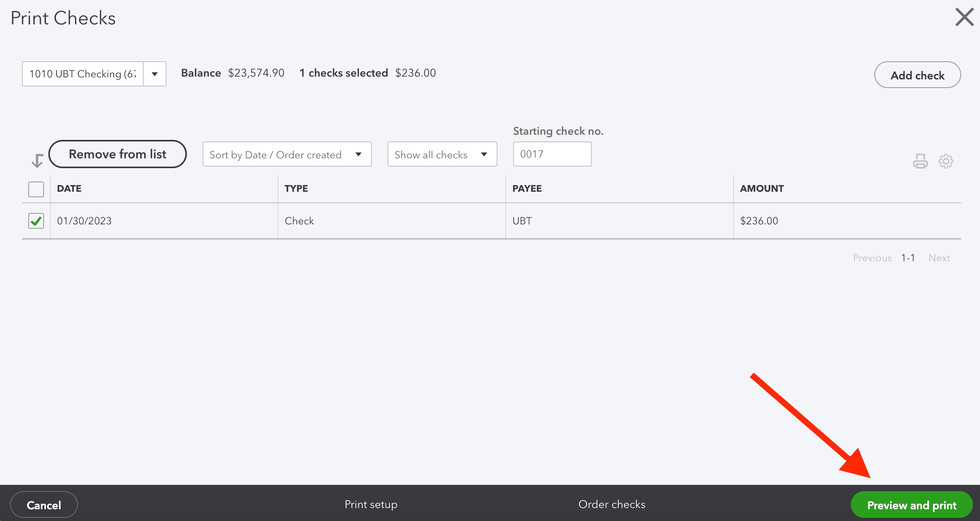The width and height of the screenshot is (980, 521).
Task: Click the Add check button
Action: pyautogui.click(x=917, y=75)
